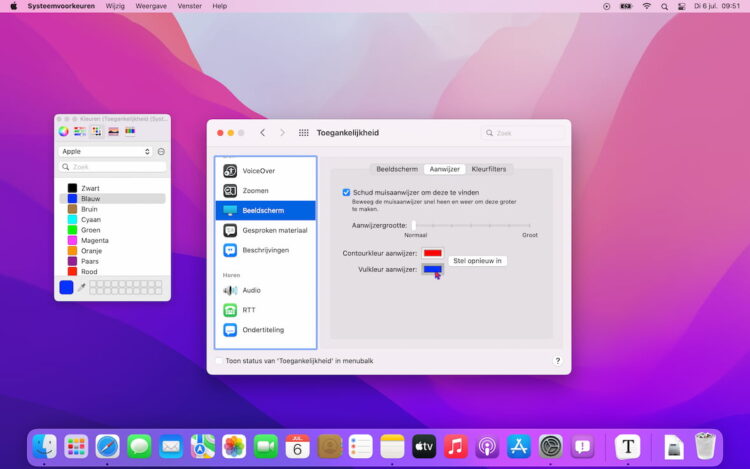Open the color list options menu button

[161, 152]
